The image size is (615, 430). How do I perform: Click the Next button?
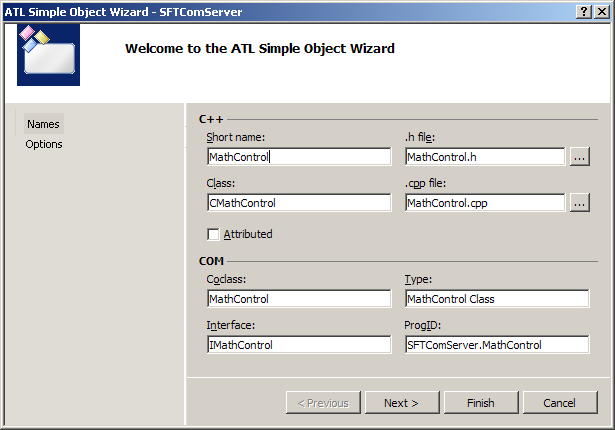(400, 403)
